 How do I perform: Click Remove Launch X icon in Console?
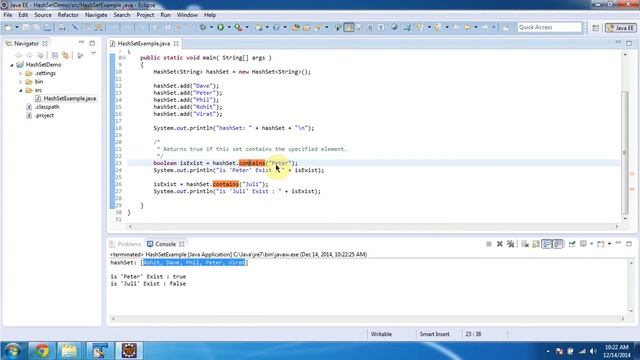[500, 244]
